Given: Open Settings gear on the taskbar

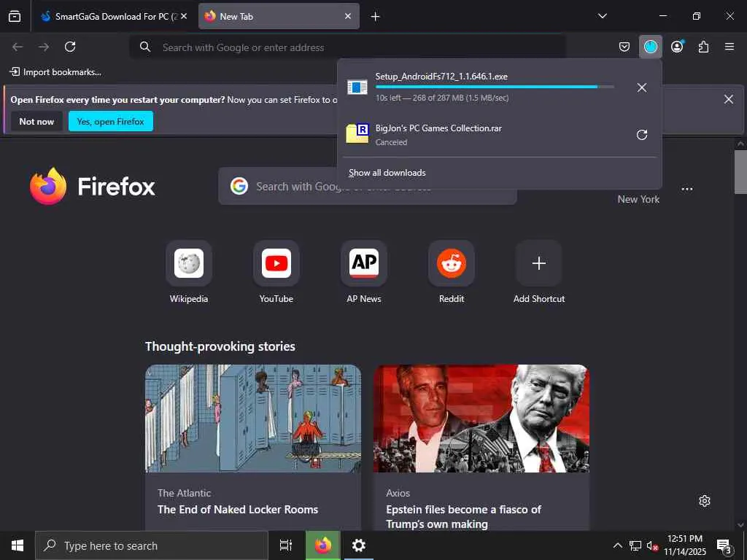Looking at the screenshot, I should (358, 545).
